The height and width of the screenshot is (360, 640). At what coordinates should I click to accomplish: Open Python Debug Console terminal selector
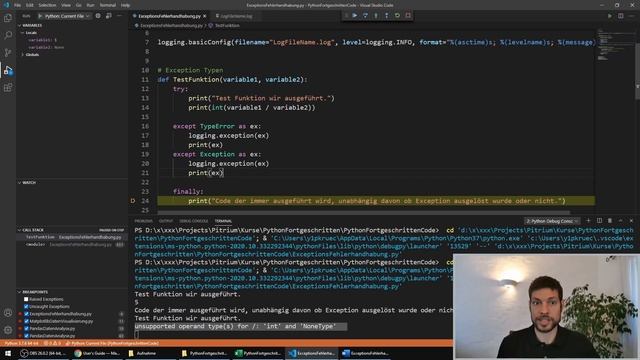pos(551,221)
